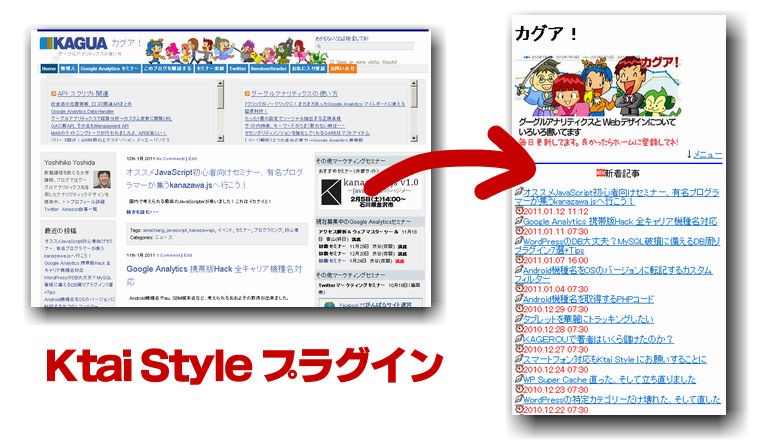The height and width of the screenshot is (447, 777).
Task: Open the プロフィール詳細 link in the sidebar
Action: coord(87,202)
